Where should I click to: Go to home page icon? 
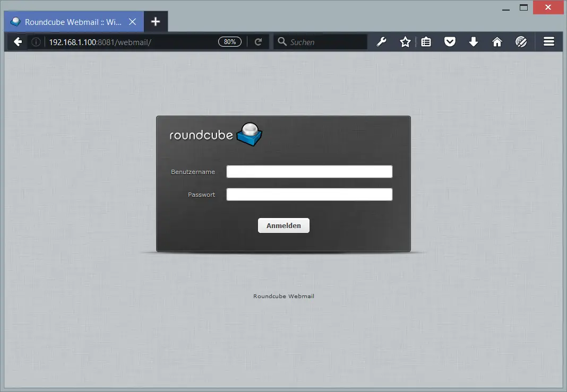[x=497, y=42]
